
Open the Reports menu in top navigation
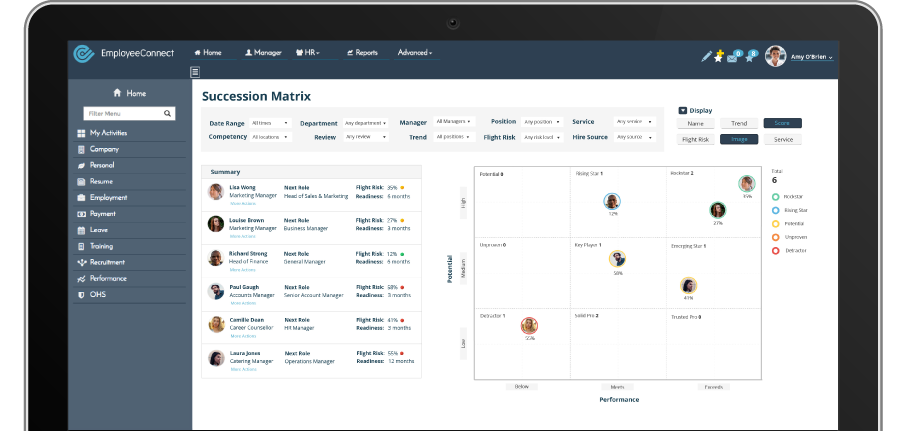[x=362, y=52]
